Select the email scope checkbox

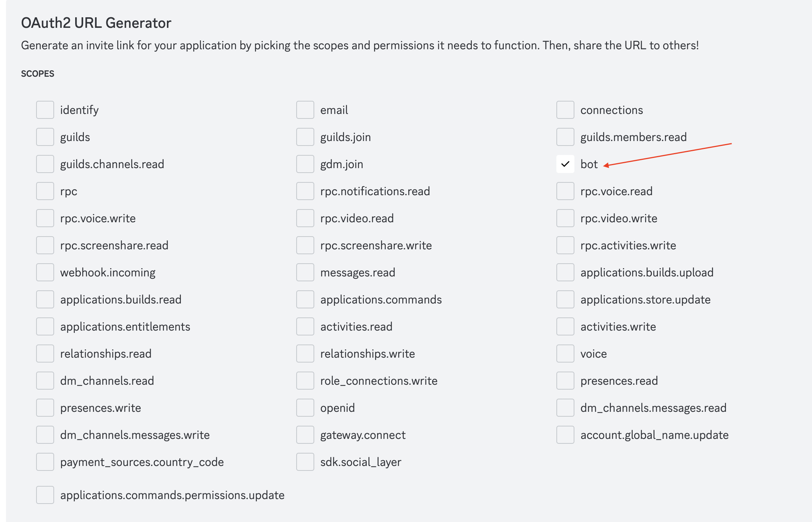pyautogui.click(x=304, y=109)
